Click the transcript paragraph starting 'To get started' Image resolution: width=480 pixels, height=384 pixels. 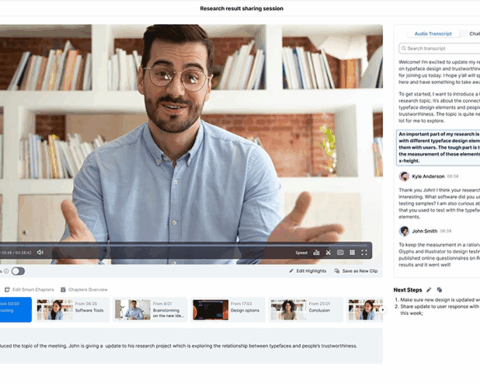pos(439,107)
